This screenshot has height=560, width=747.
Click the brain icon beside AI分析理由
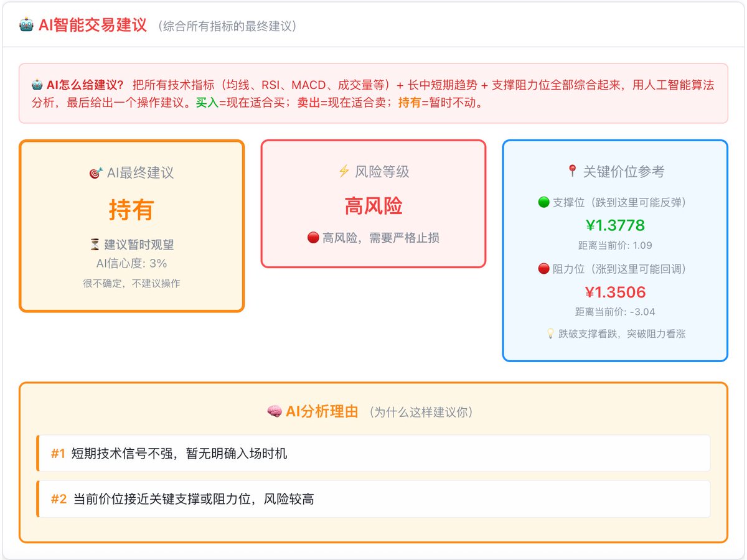(x=275, y=411)
